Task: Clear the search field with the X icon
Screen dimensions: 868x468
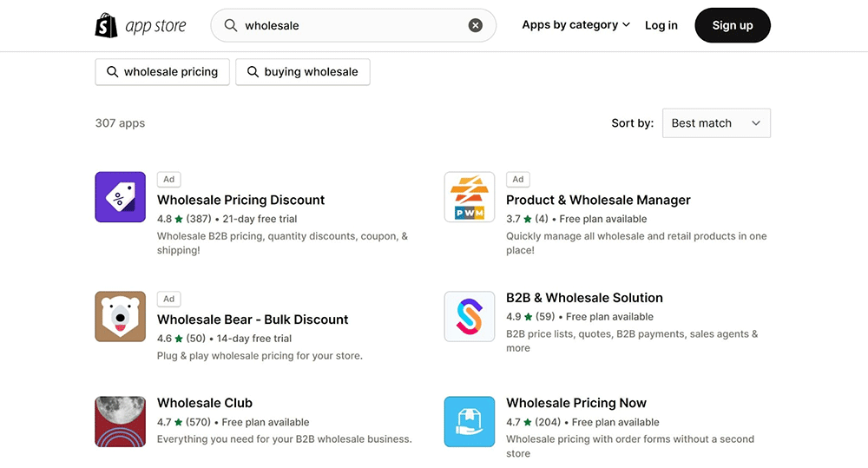Action: point(476,25)
